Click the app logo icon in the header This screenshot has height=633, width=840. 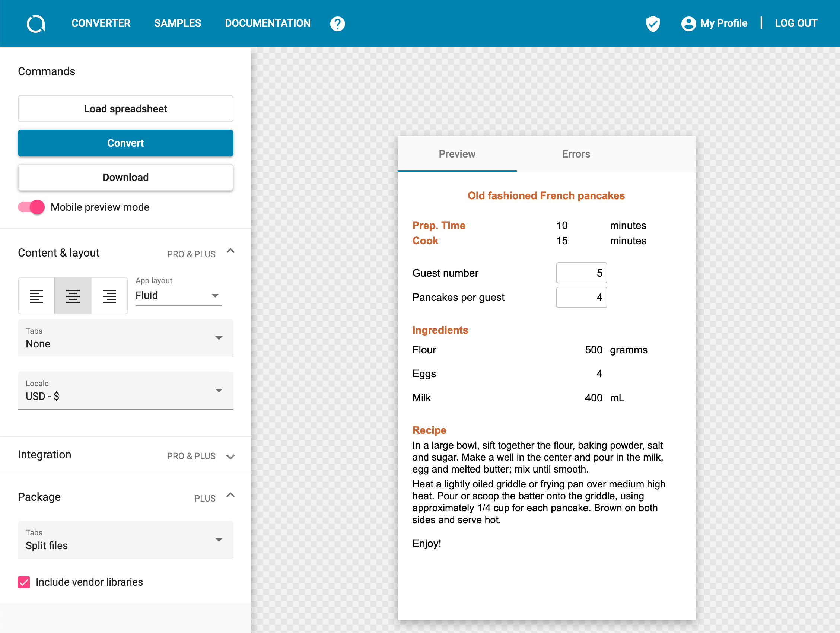36,23
